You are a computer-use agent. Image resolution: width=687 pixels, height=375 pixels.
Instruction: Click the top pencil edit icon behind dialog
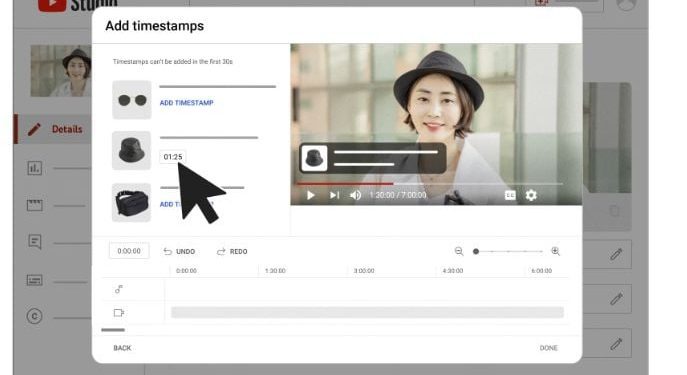(616, 255)
